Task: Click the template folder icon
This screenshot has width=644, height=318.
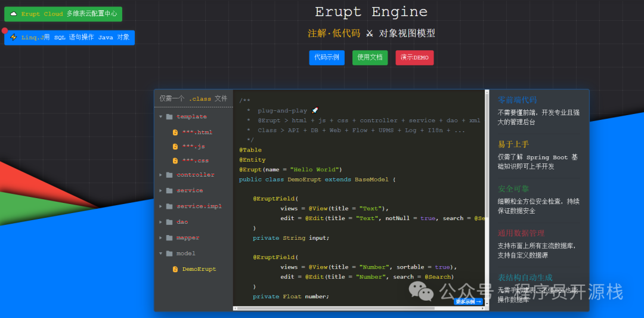Action: pyautogui.click(x=169, y=117)
